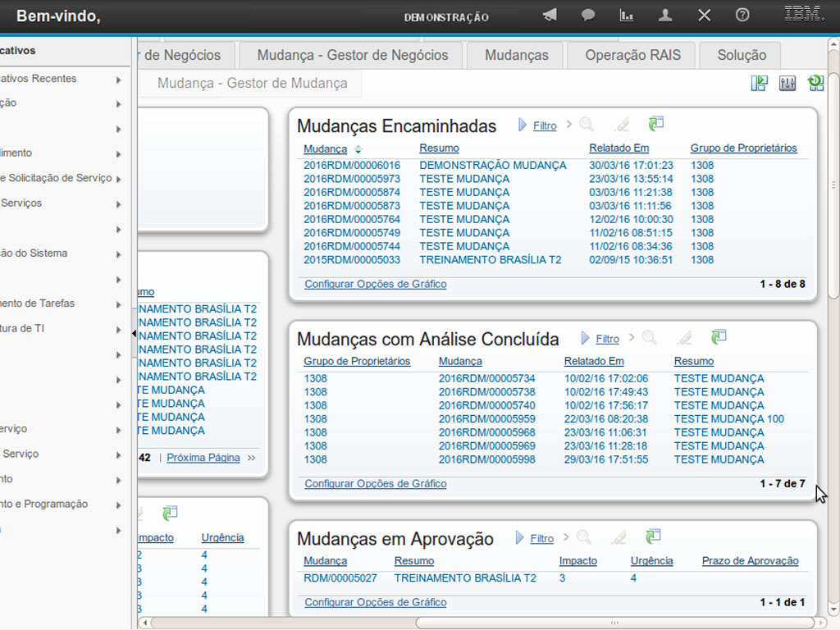Switch to the Solução tab
The image size is (840, 630).
741,55
